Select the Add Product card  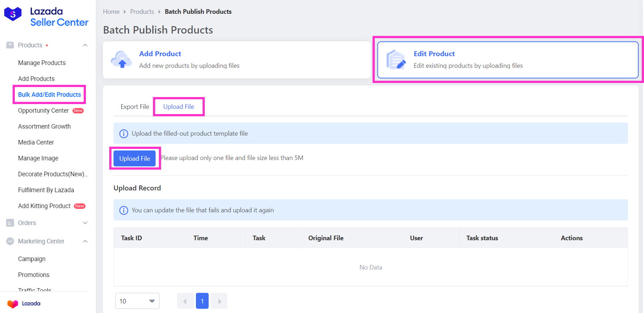point(237,60)
